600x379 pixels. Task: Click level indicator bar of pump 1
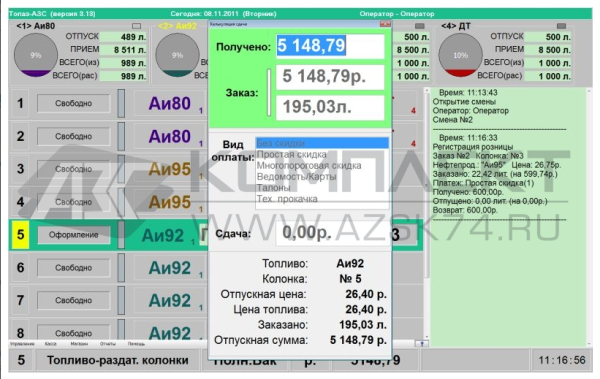pos(121,103)
